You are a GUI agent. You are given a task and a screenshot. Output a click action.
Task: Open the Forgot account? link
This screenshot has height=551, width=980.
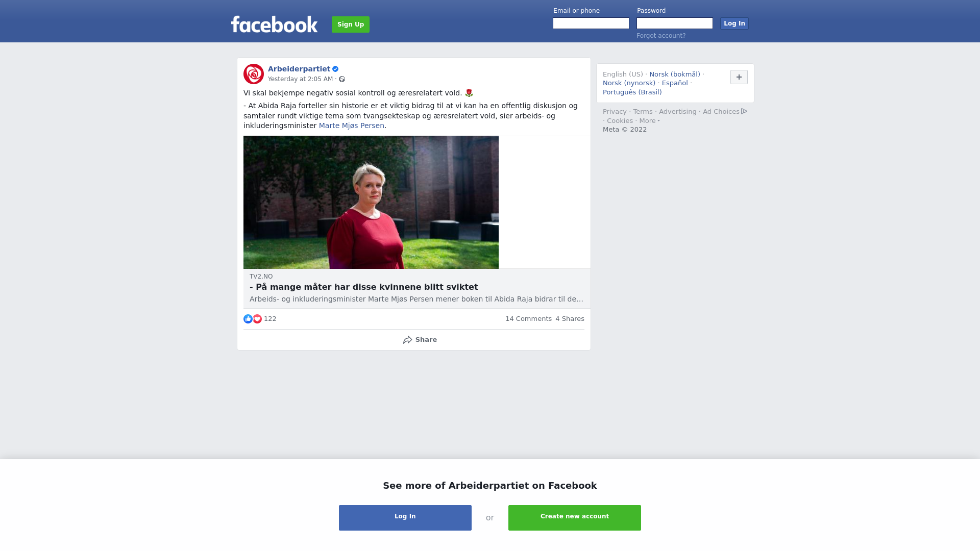661,36
